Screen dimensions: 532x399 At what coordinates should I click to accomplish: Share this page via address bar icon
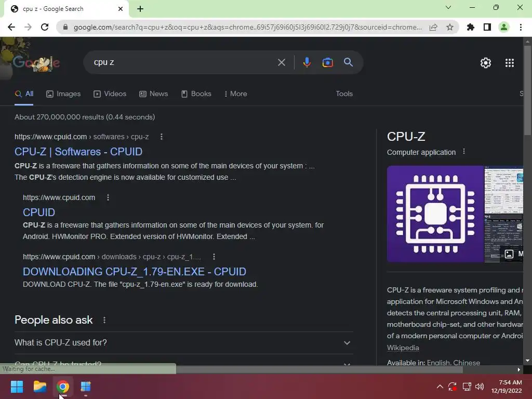pyautogui.click(x=433, y=27)
